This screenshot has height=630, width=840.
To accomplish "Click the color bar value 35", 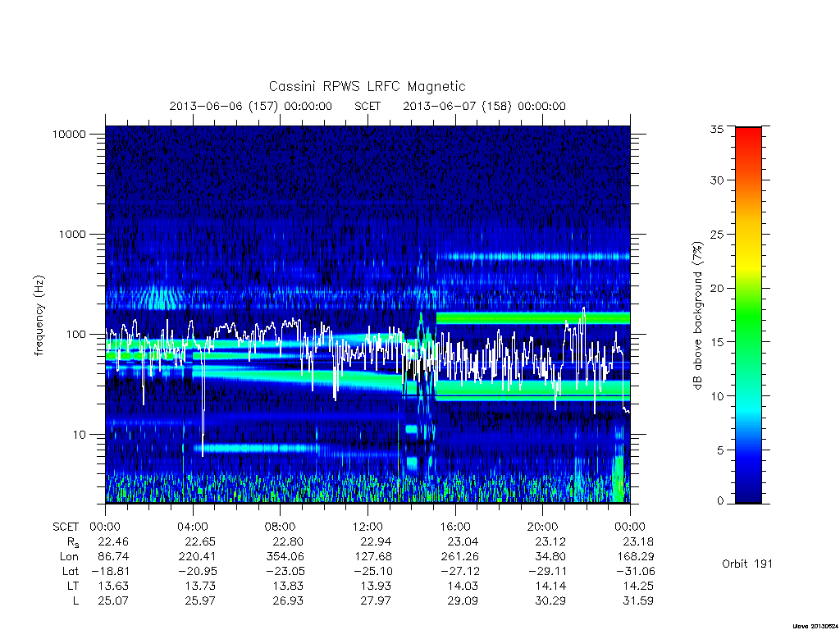I will [717, 129].
